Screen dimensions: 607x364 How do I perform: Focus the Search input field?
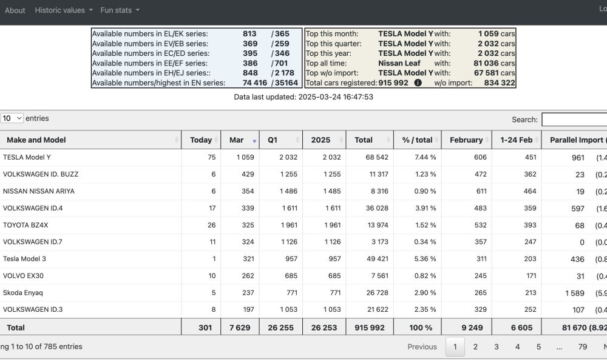tap(574, 120)
